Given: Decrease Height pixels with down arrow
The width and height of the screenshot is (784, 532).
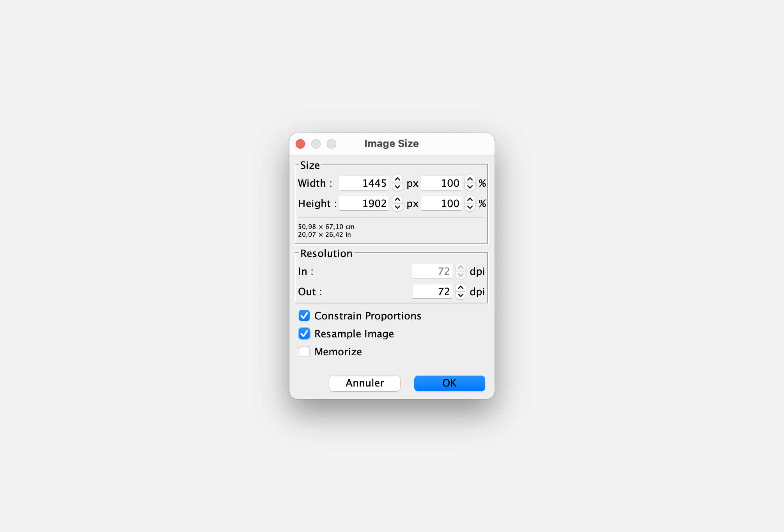Looking at the screenshot, I should (397, 207).
